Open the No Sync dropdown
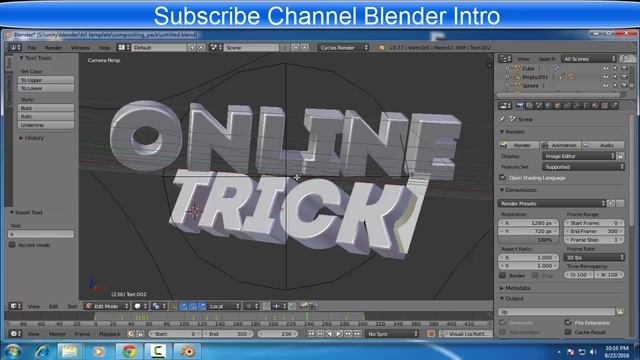Viewport: 640px width, 360px height. (392, 333)
